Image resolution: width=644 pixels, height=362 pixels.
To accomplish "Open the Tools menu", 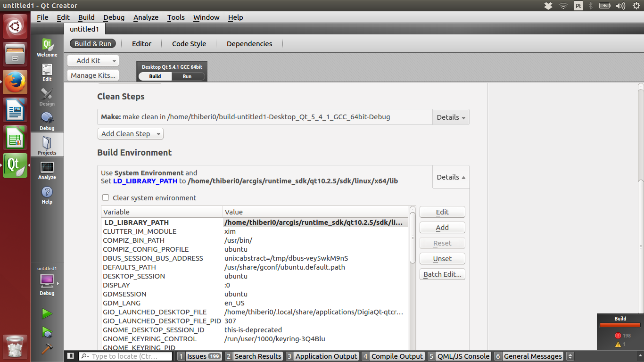I will pos(176,17).
